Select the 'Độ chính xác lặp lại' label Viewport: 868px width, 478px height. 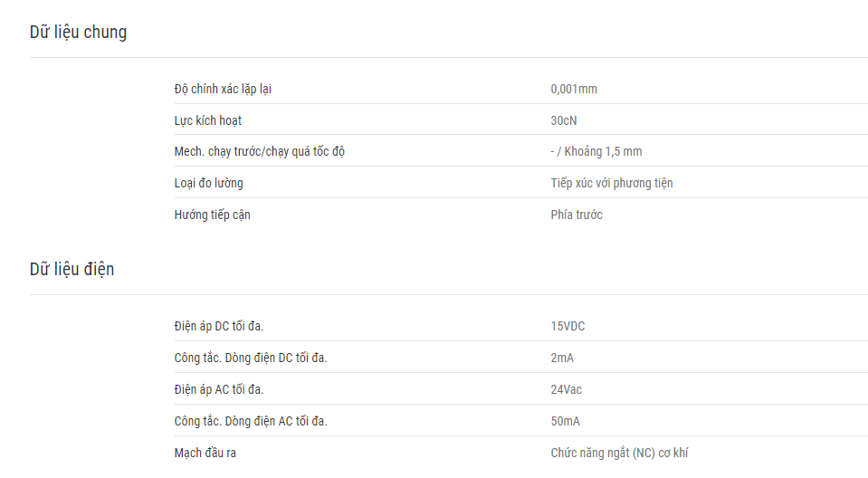(x=223, y=90)
